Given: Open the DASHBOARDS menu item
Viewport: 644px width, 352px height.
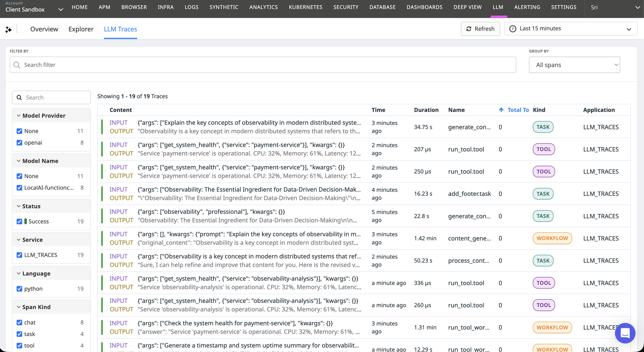Looking at the screenshot, I should tap(424, 7).
